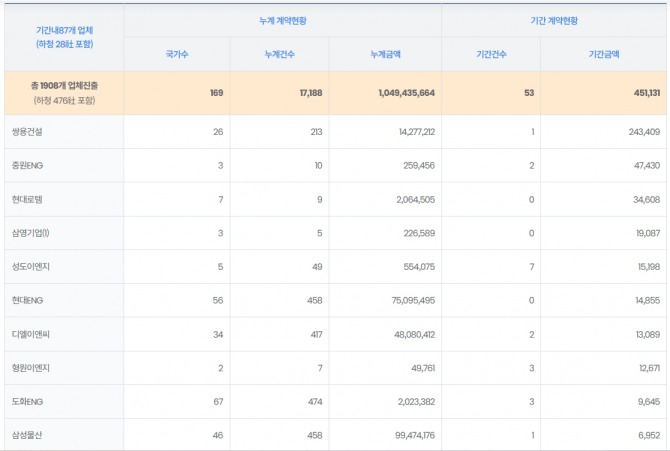Open the 중원ENG company row
The image size is (670, 451).
point(26,166)
